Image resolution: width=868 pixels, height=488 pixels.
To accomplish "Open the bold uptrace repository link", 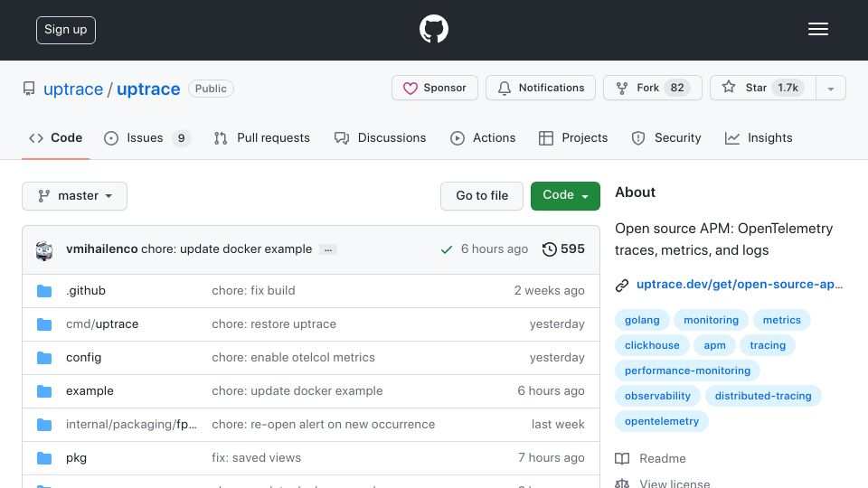I will coord(148,89).
